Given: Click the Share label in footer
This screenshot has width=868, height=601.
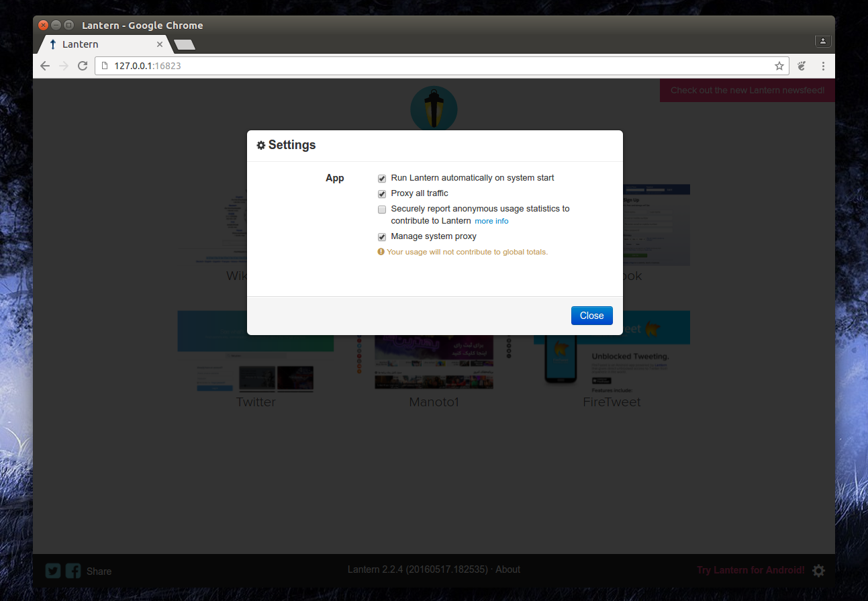Looking at the screenshot, I should coord(99,571).
